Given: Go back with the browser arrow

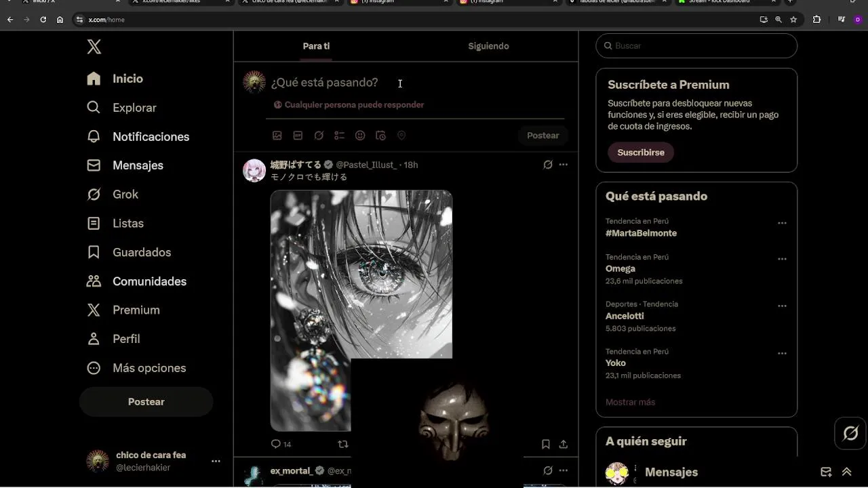Looking at the screenshot, I should (x=10, y=20).
